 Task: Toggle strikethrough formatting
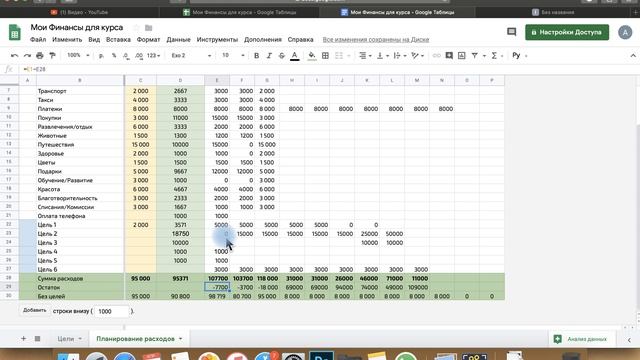coord(282,56)
